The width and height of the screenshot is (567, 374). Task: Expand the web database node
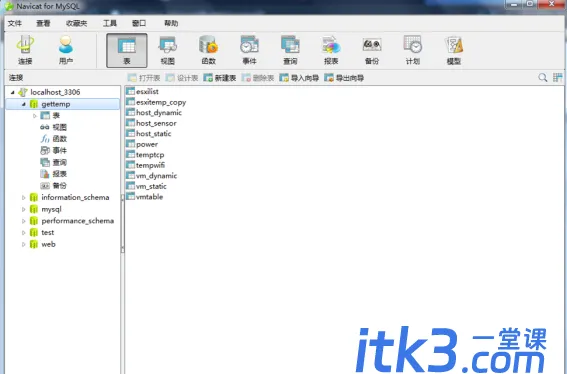click(x=24, y=244)
